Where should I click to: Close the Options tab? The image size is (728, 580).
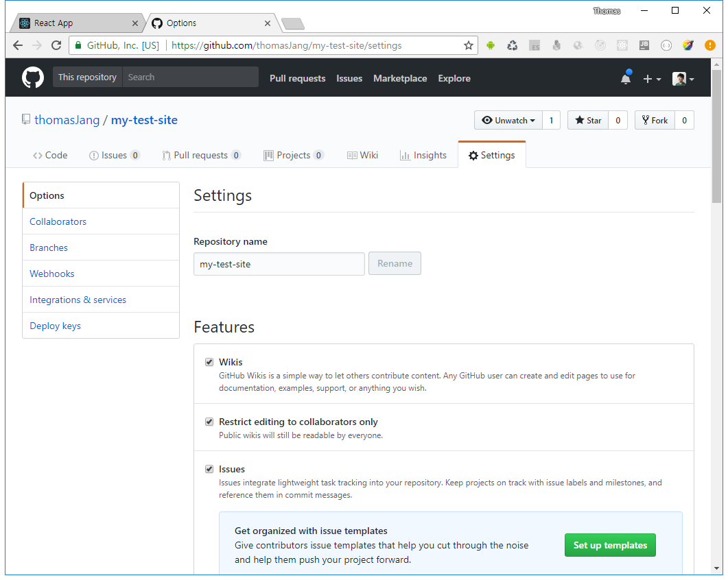[268, 23]
